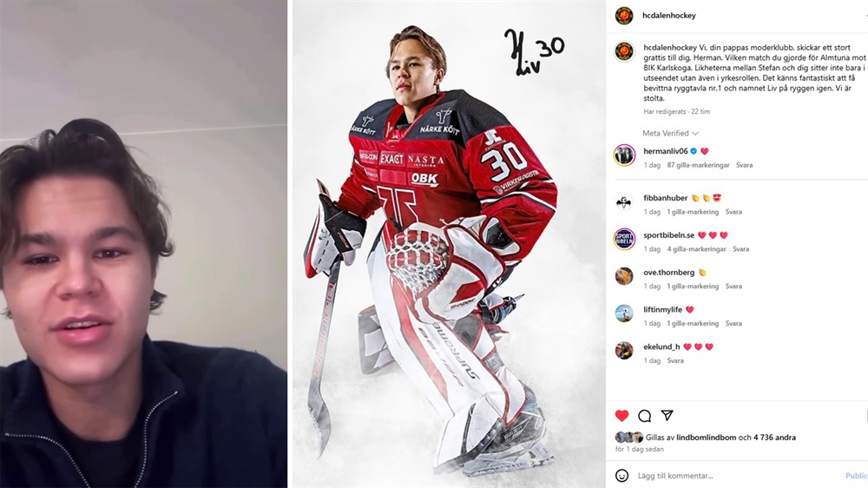Open the sportbibeln.se avatar
This screenshot has width=868, height=488.
coord(624,240)
